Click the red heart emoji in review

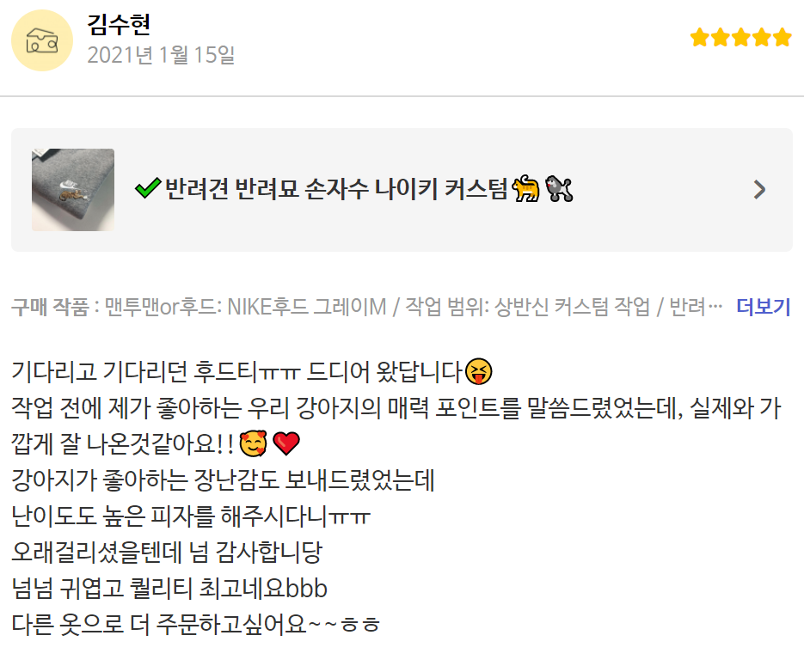[286, 443]
